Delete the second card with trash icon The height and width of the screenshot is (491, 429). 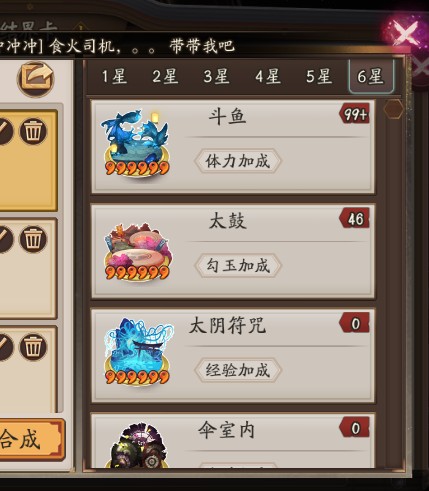tap(33, 239)
